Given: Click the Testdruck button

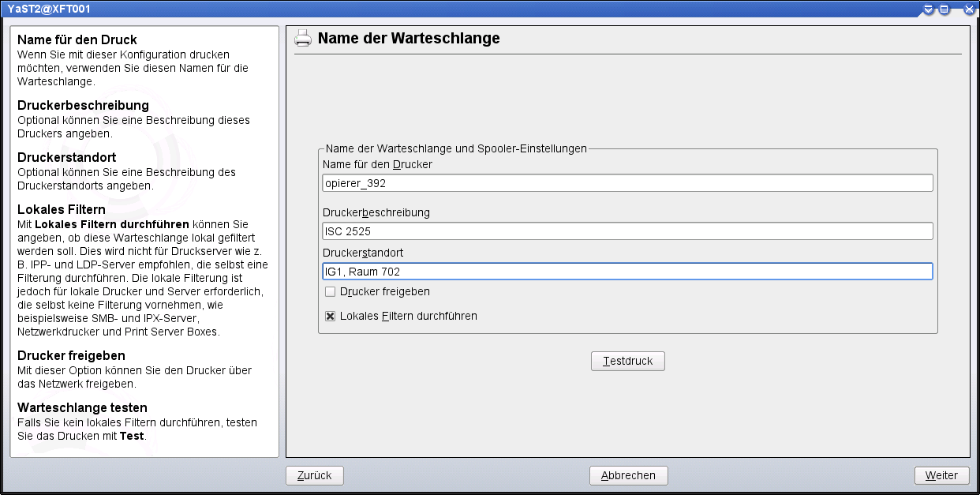Looking at the screenshot, I should 627,361.
